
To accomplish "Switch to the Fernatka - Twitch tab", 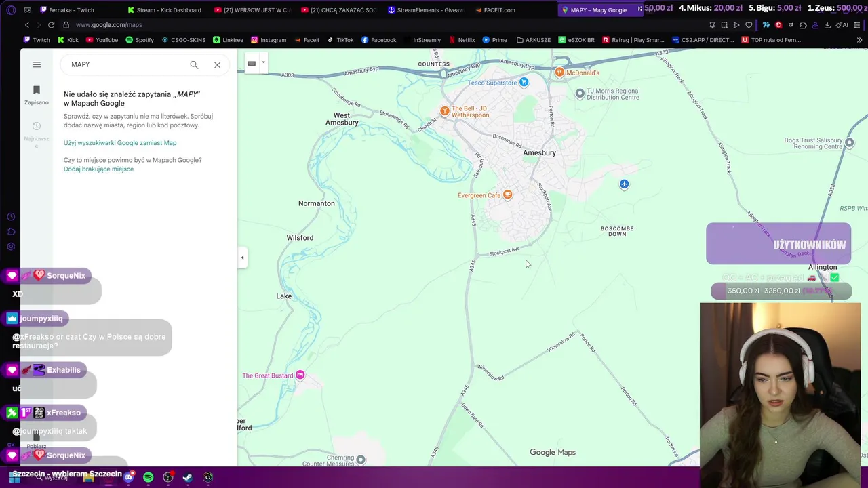I will point(71,10).
